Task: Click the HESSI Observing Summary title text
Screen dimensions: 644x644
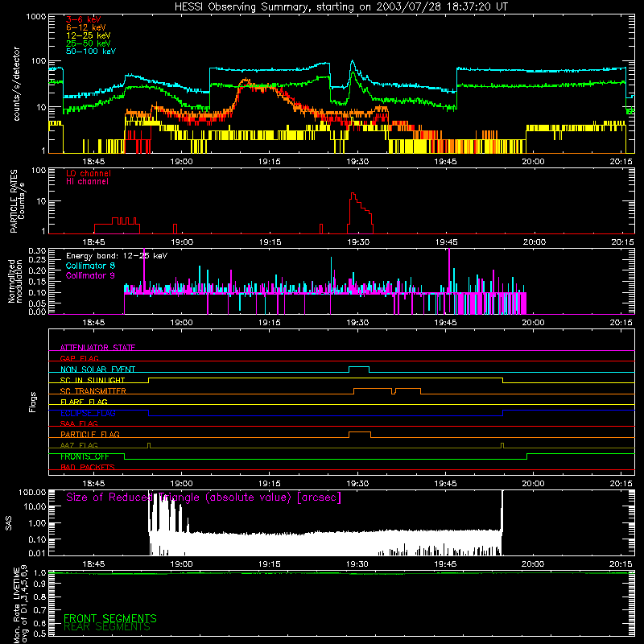Action: (341, 7)
